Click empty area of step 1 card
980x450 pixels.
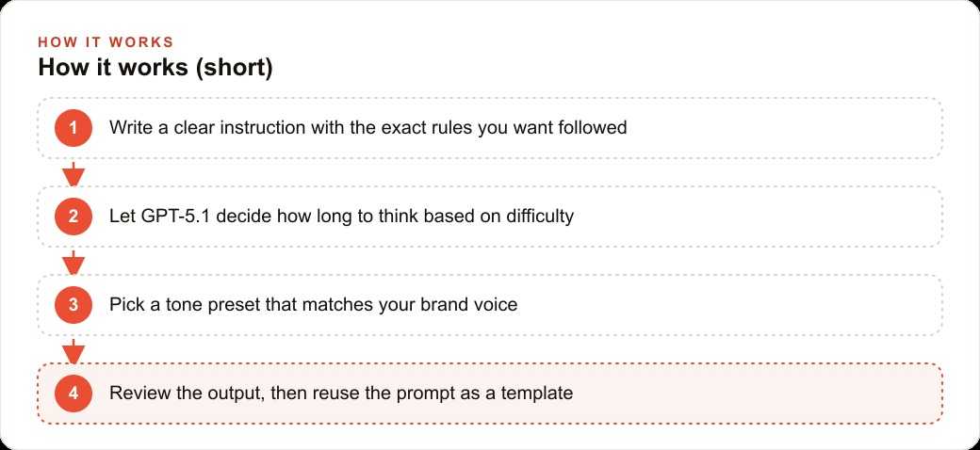pos(781,128)
